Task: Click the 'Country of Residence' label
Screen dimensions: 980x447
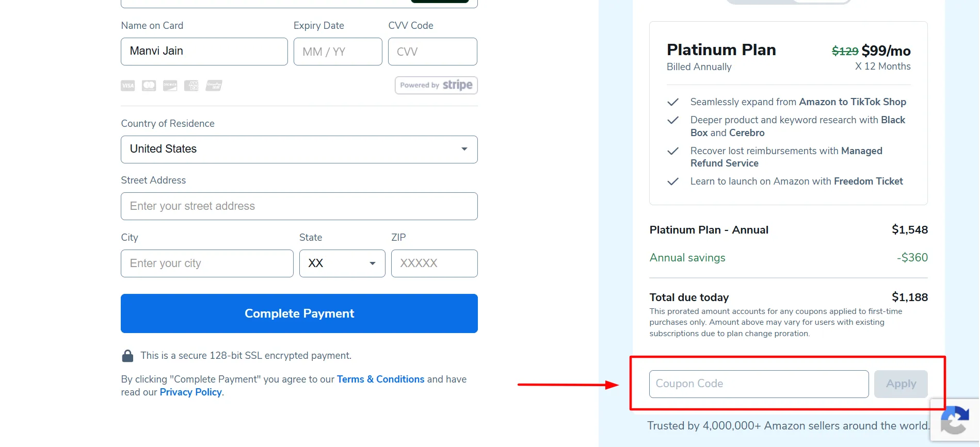Action: pyautogui.click(x=168, y=124)
